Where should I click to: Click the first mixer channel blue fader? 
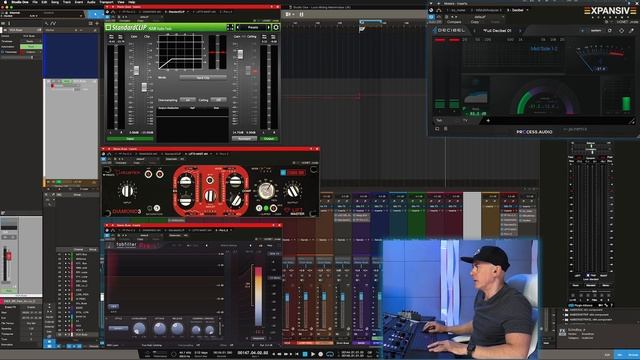[x=287, y=298]
